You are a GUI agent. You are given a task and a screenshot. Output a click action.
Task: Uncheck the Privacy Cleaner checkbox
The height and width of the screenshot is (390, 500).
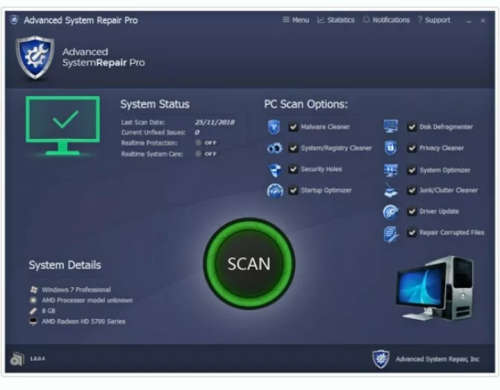pos(412,148)
